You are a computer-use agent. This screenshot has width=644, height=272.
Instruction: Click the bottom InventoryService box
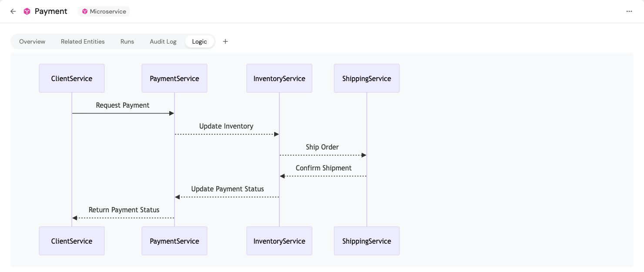[x=279, y=241]
